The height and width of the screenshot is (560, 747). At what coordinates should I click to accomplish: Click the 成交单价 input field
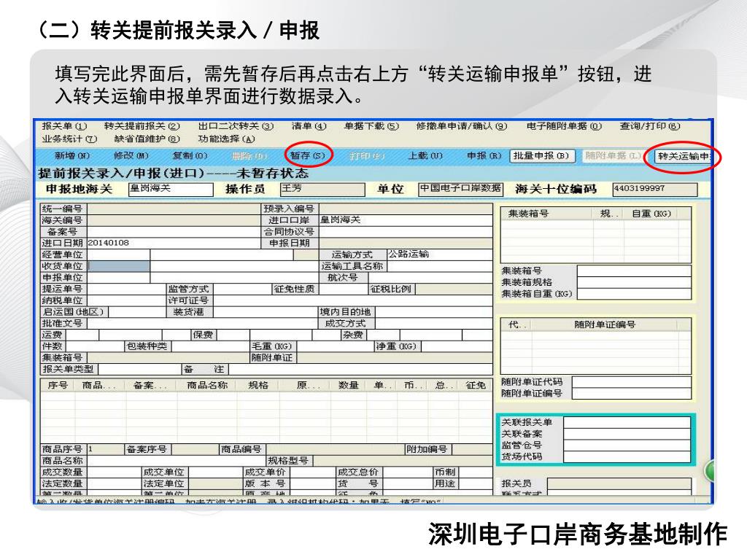(312, 472)
